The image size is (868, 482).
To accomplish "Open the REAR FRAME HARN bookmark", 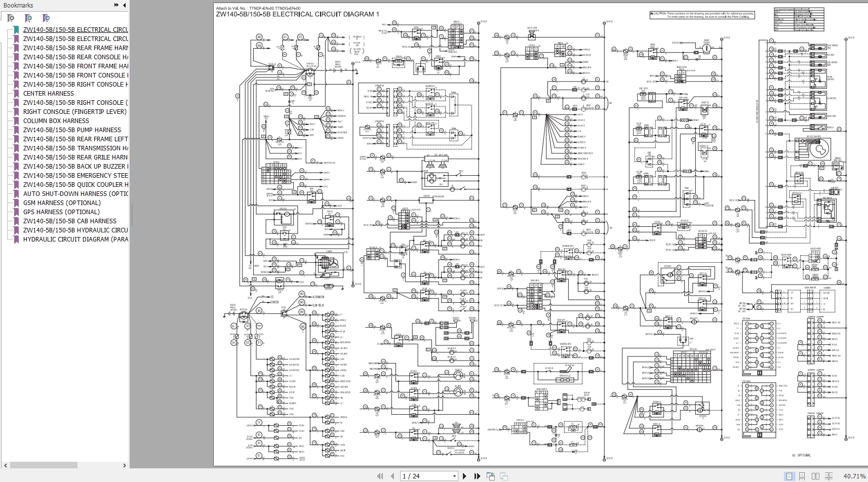I will click(x=75, y=48).
